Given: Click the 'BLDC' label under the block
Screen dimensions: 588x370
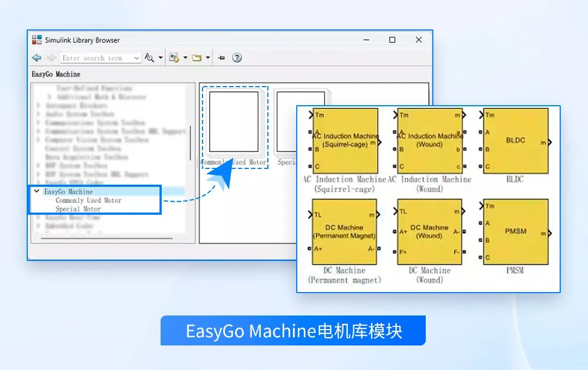Looking at the screenshot, I should tap(515, 179).
